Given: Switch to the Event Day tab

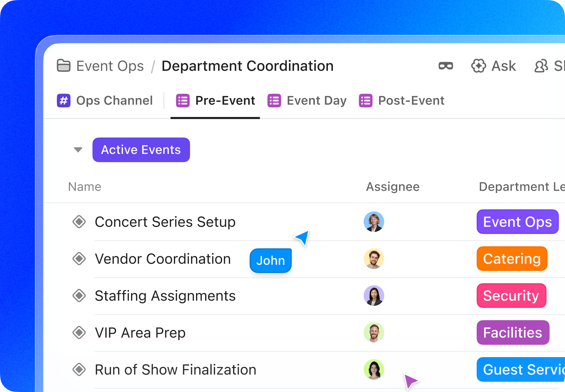Looking at the screenshot, I should 317,101.
